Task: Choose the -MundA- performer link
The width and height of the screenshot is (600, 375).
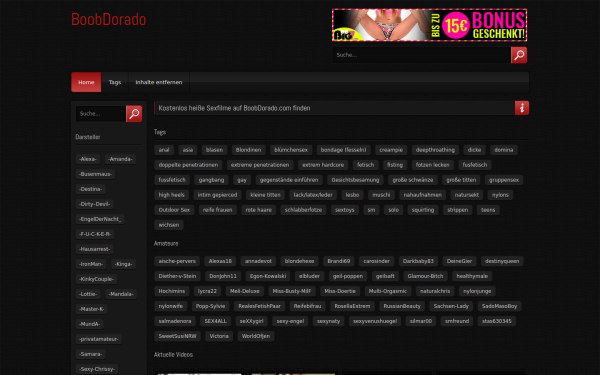Action: 90,324
